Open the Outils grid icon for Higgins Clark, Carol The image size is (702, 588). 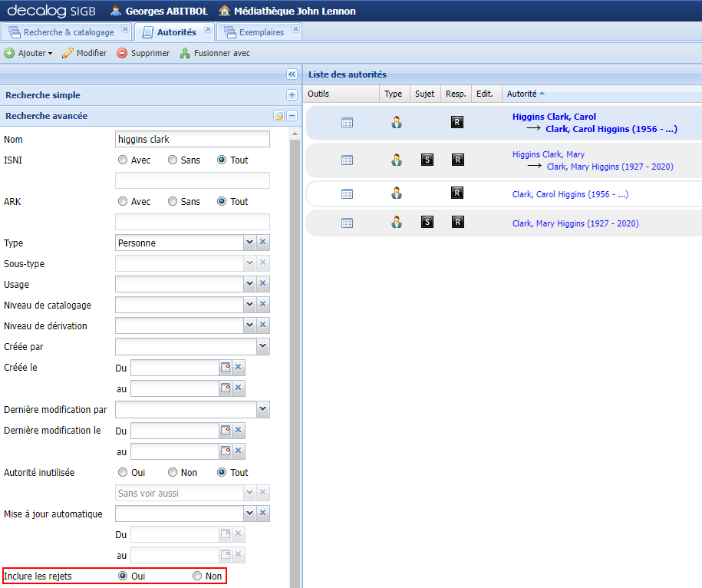tap(348, 121)
